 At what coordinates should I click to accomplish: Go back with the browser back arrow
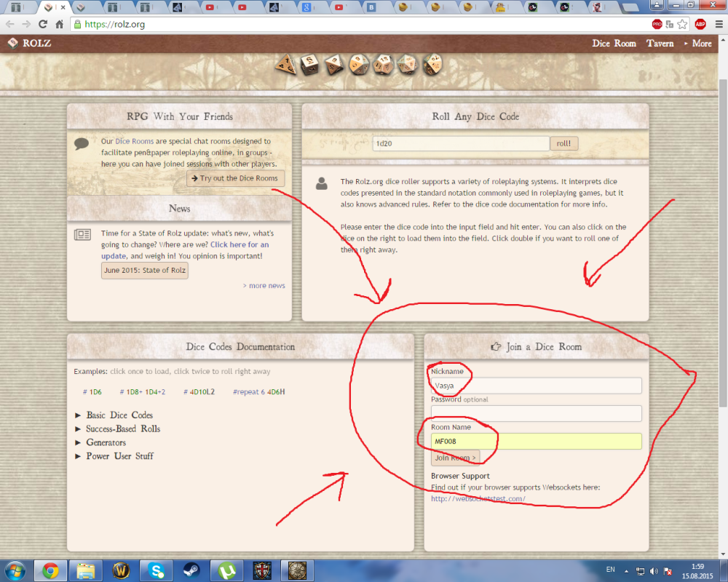9,24
